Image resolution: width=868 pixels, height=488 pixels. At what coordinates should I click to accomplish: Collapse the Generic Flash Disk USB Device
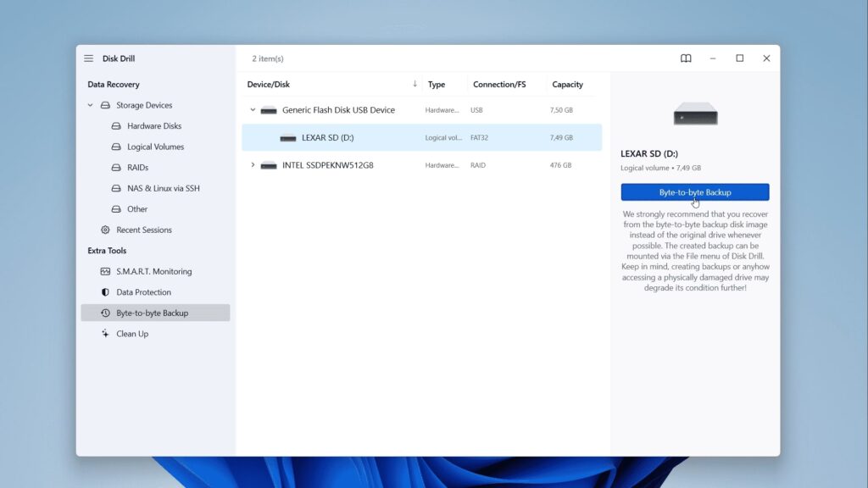[x=252, y=109]
